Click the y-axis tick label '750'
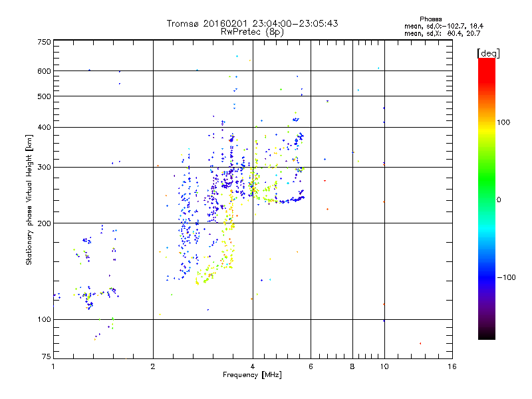The height and width of the screenshot is (399, 532). coord(44,42)
